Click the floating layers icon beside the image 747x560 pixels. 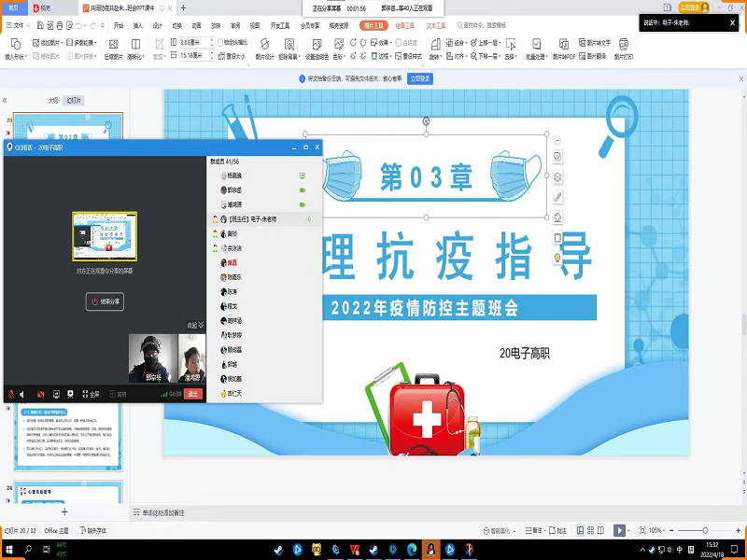coord(557,176)
